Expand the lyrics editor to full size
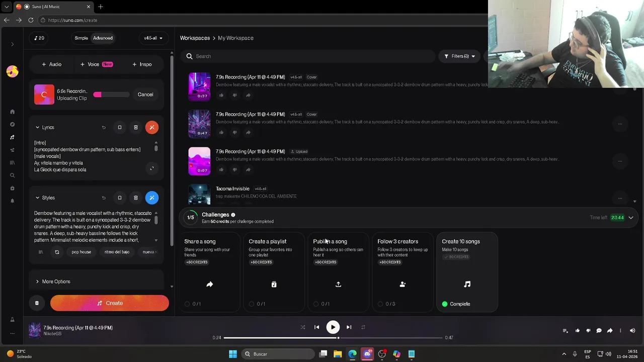Image resolution: width=644 pixels, height=362 pixels. coord(152,168)
